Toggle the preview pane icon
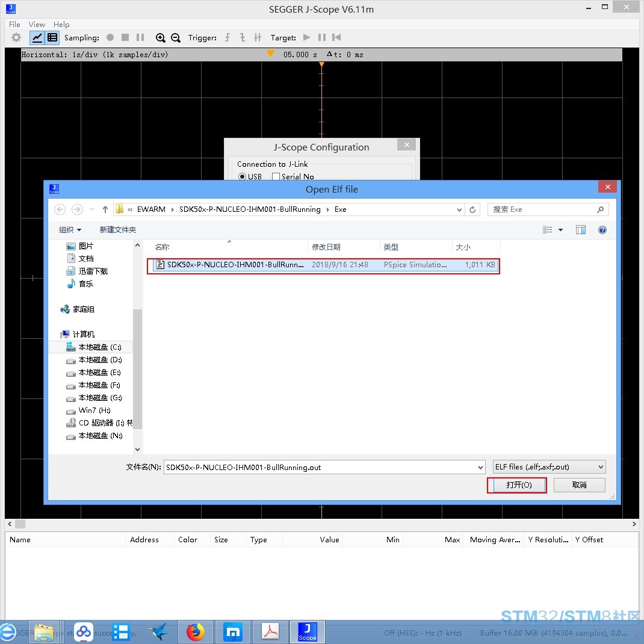This screenshot has height=644, width=644. click(581, 230)
